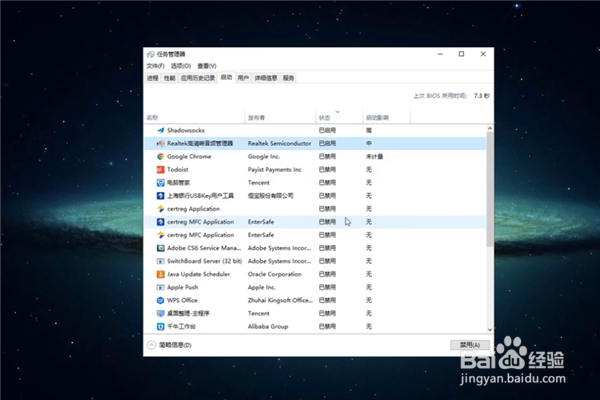Click the Oracle Corporation publisher cell
Viewport: 600px width, 400px height.
click(275, 274)
